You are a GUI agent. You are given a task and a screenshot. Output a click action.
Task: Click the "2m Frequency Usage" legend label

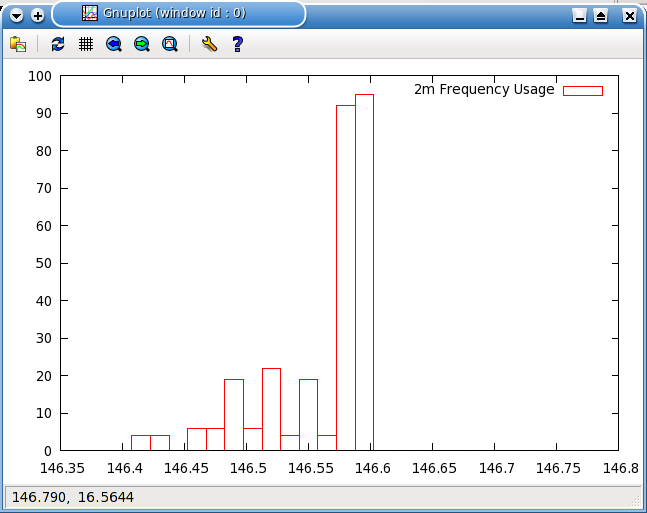click(484, 90)
